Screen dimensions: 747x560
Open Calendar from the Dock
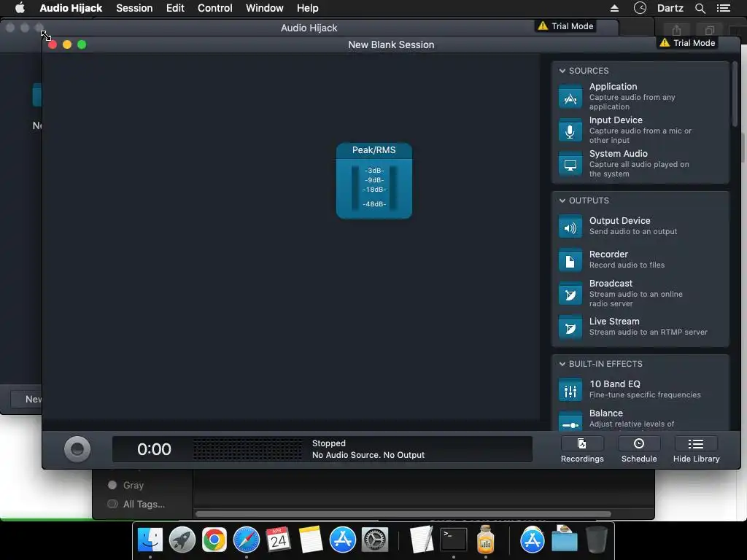[x=278, y=540]
